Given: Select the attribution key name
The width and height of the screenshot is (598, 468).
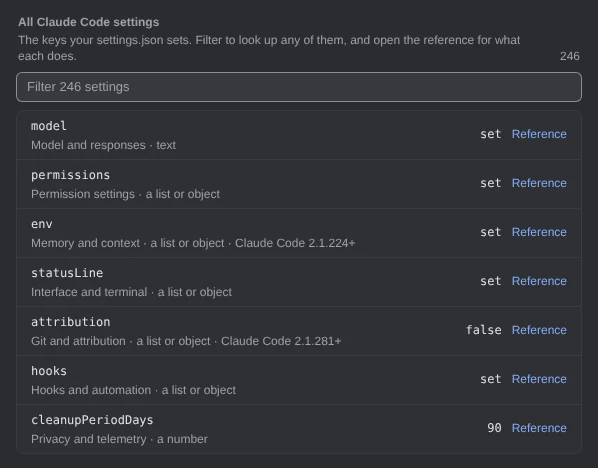Looking at the screenshot, I should pos(71,322).
